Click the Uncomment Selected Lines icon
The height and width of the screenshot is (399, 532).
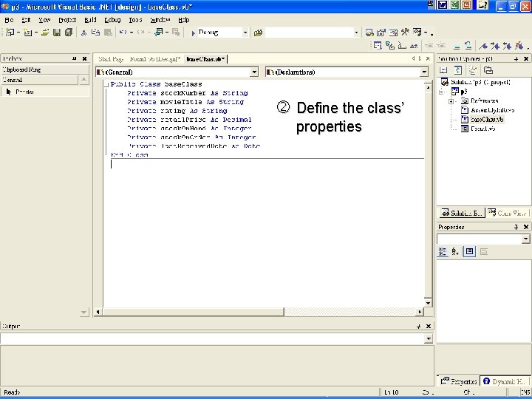click(x=468, y=46)
